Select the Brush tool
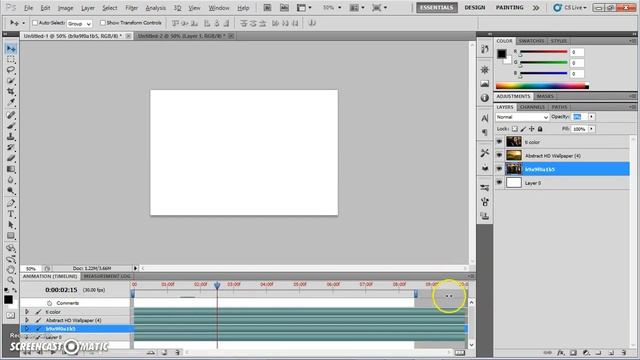 (11, 126)
